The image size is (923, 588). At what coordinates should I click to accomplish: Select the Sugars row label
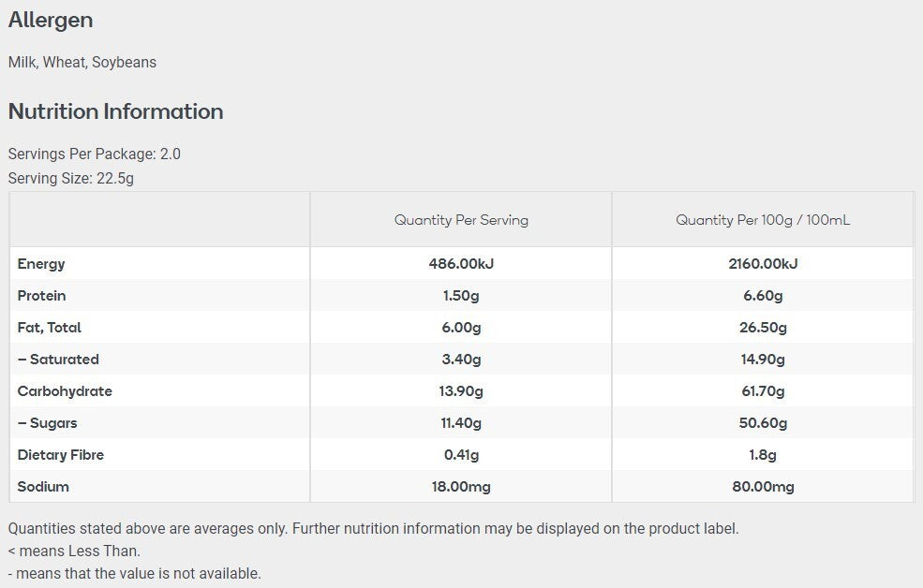(x=47, y=423)
